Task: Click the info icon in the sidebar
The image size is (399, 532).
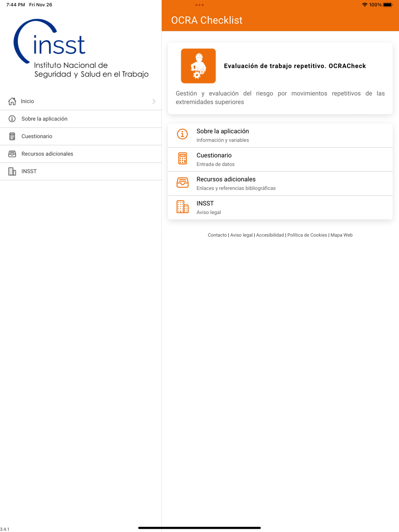Action: click(x=12, y=119)
